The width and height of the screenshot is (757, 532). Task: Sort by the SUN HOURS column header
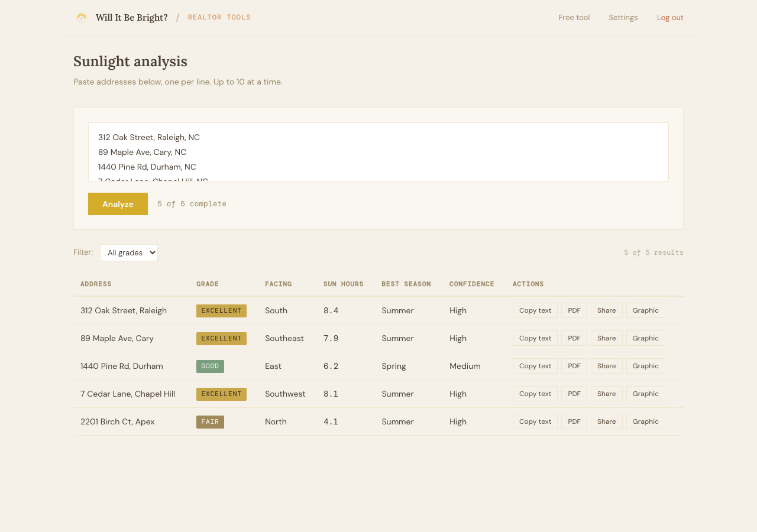pos(343,284)
